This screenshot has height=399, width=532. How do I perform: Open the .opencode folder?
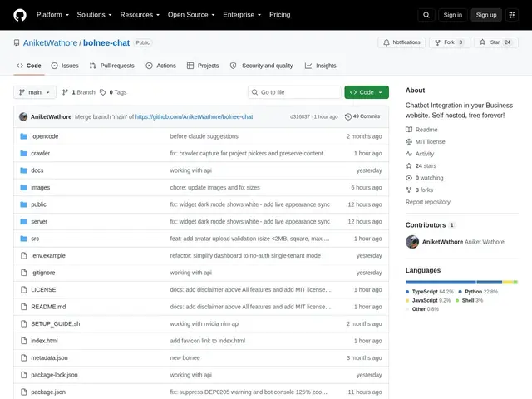(x=44, y=136)
